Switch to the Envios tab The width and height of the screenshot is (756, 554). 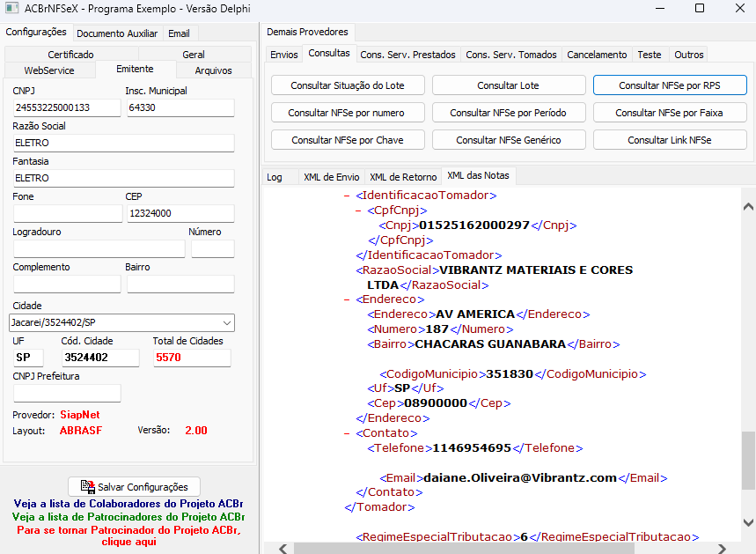tap(284, 55)
